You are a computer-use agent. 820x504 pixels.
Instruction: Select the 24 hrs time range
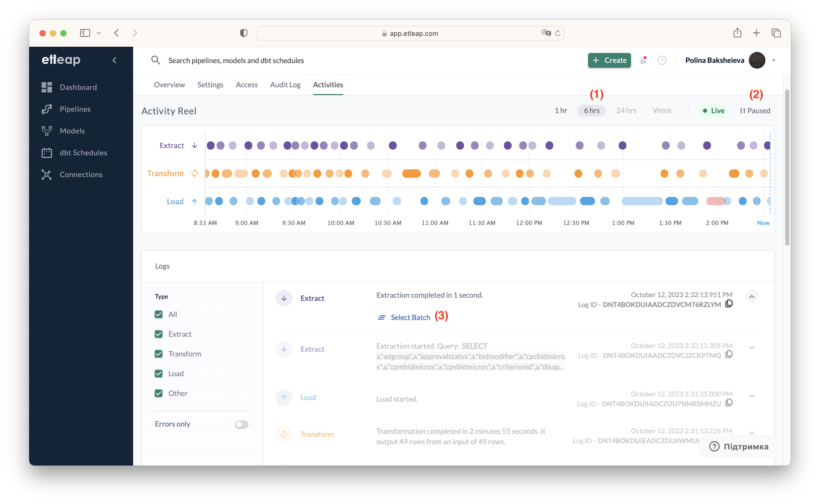pyautogui.click(x=626, y=111)
